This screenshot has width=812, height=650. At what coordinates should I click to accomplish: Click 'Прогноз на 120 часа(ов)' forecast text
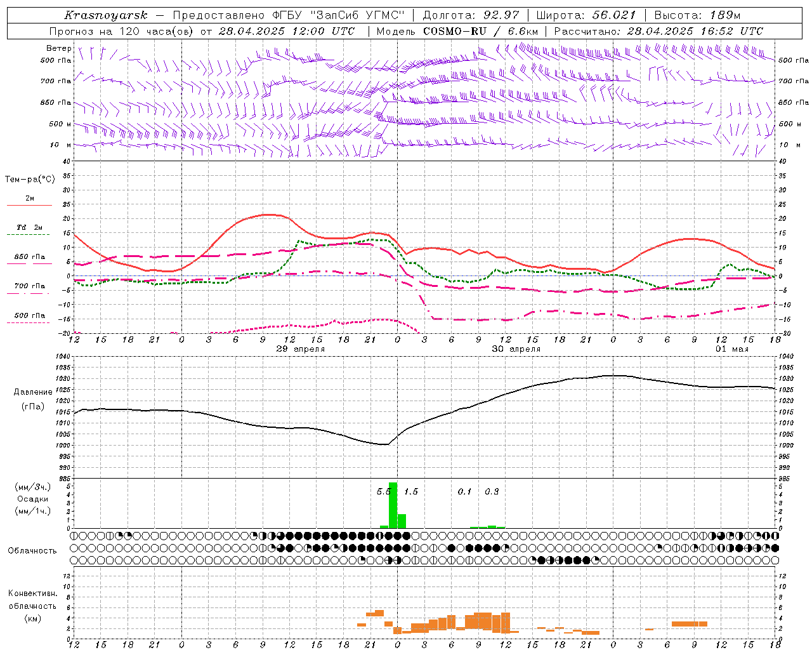pyautogui.click(x=122, y=31)
